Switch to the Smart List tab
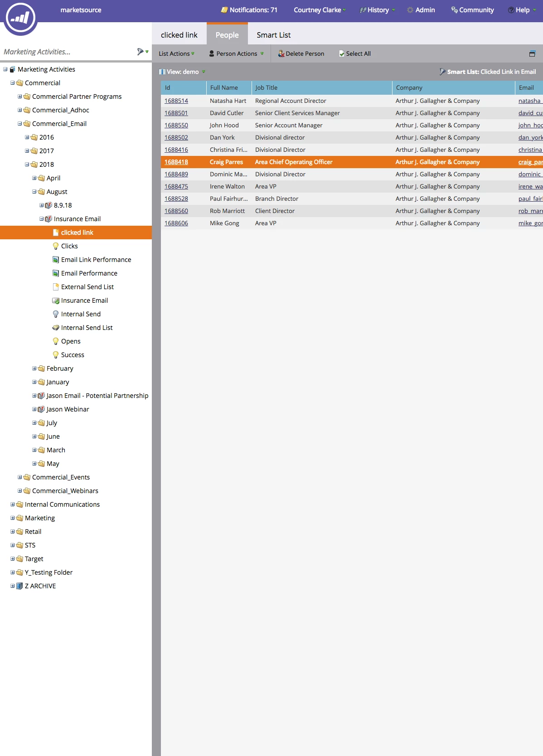 274,35
